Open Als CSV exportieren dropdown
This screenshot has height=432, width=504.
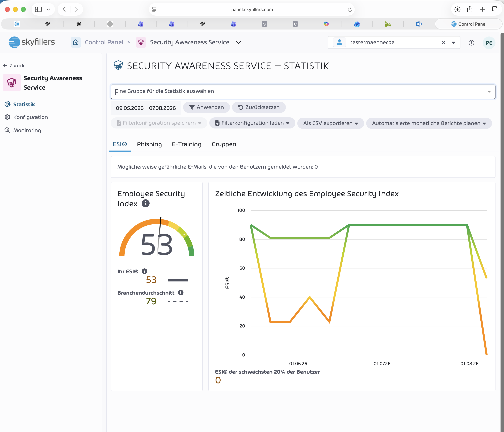[x=330, y=123]
